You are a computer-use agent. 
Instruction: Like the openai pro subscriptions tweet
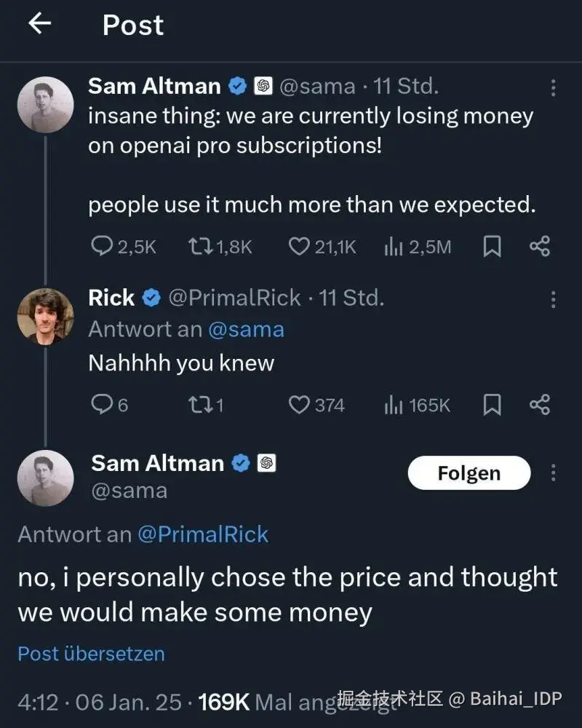(300, 247)
